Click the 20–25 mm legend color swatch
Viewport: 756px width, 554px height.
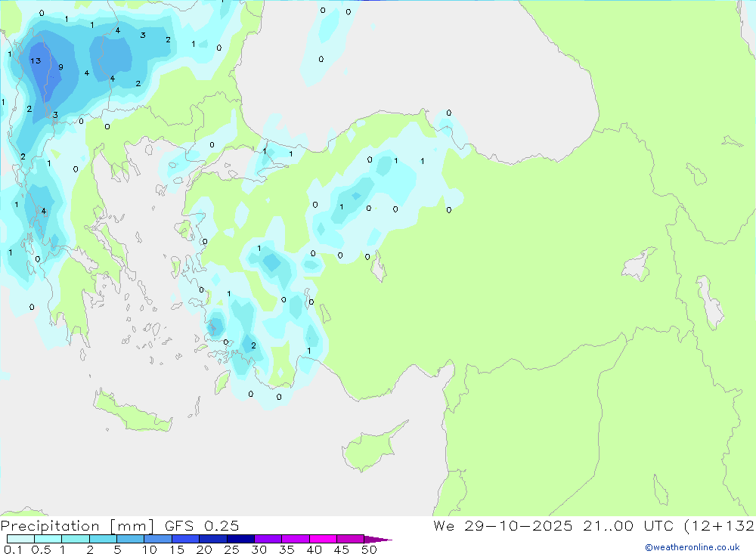pos(212,539)
